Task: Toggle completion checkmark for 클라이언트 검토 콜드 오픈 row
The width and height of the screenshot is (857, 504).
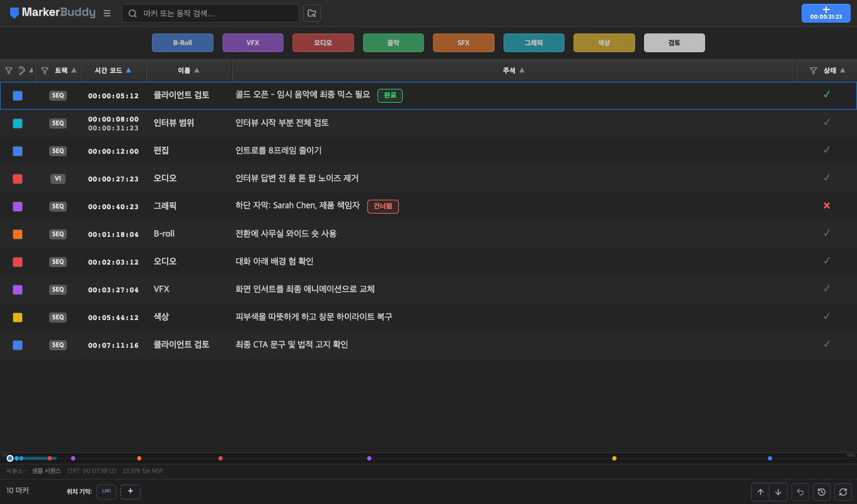Action: 827,94
